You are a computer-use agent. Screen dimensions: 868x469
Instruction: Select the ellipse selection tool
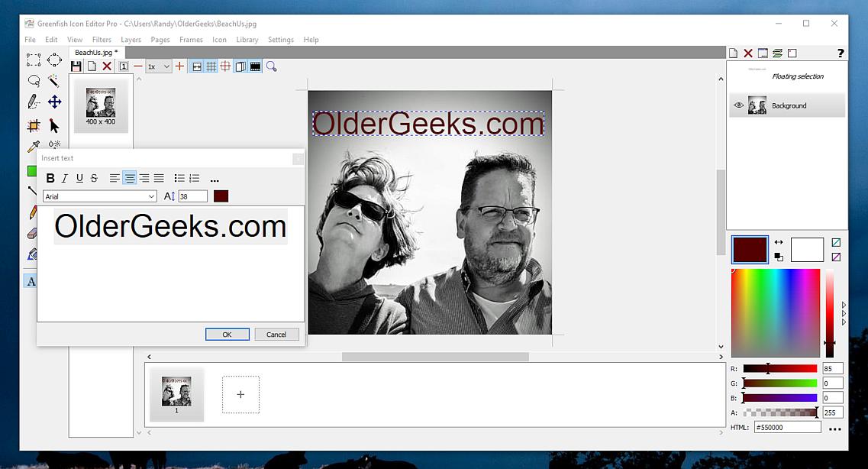pos(54,60)
